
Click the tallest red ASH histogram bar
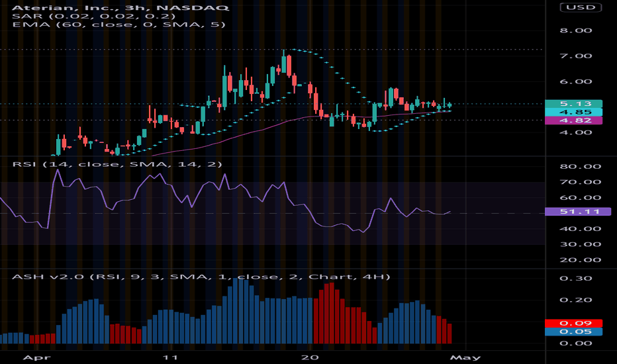point(332,313)
